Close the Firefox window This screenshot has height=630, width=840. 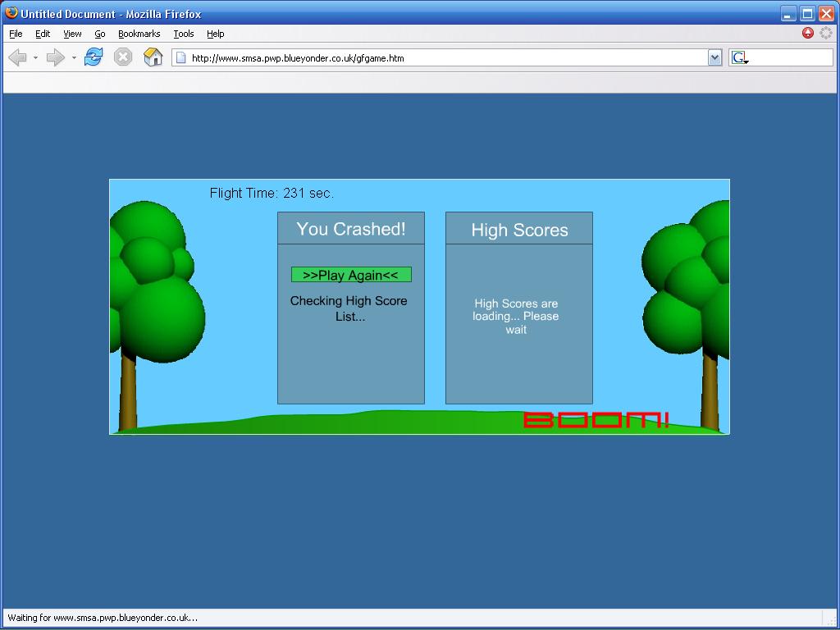coord(826,14)
